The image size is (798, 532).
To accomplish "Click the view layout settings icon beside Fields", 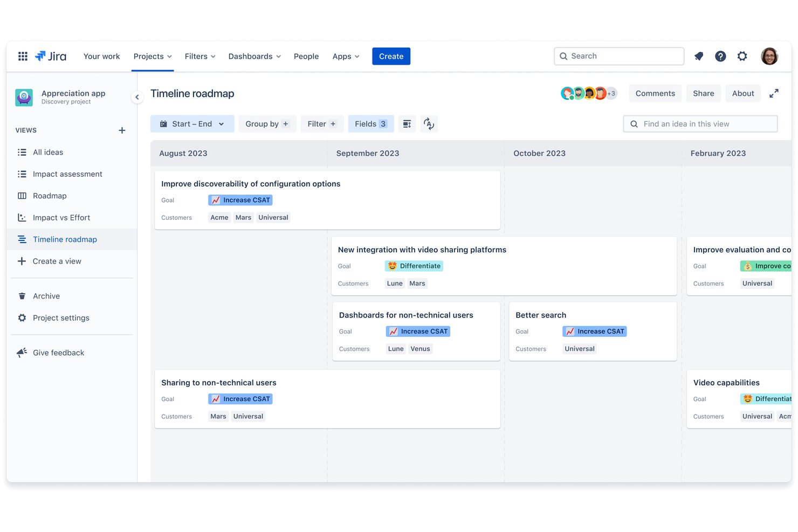I will pyautogui.click(x=407, y=124).
